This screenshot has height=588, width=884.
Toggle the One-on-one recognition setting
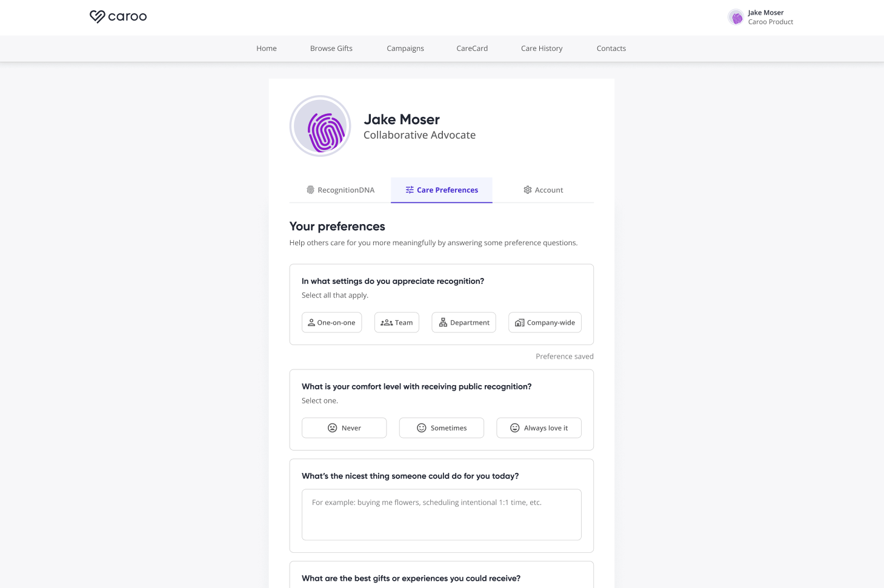click(x=331, y=323)
